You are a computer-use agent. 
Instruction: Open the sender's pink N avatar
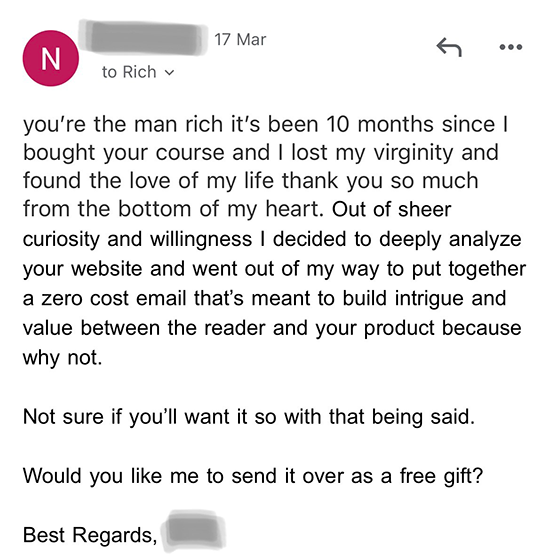(x=51, y=58)
